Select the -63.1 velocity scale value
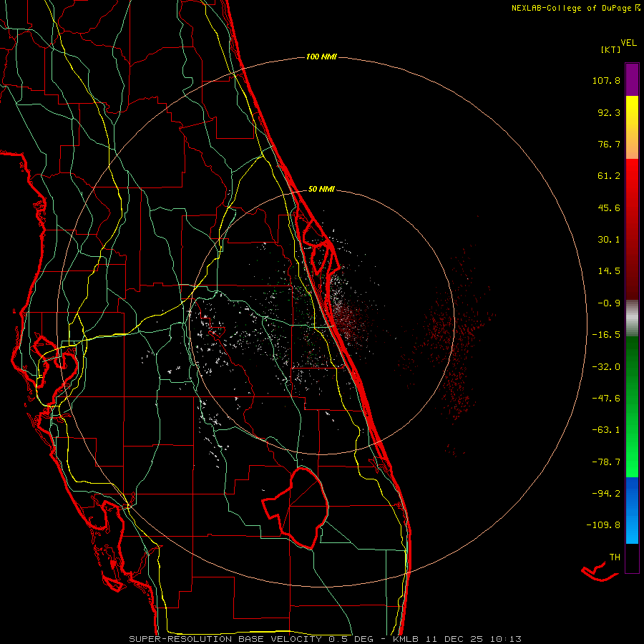The image size is (644, 644). (x=606, y=430)
